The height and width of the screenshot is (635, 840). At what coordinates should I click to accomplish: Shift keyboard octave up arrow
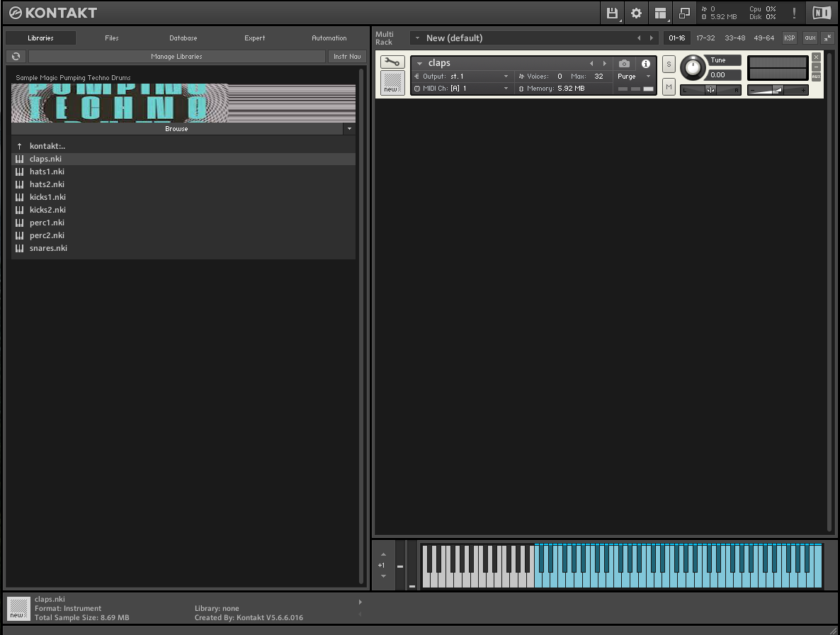point(383,555)
